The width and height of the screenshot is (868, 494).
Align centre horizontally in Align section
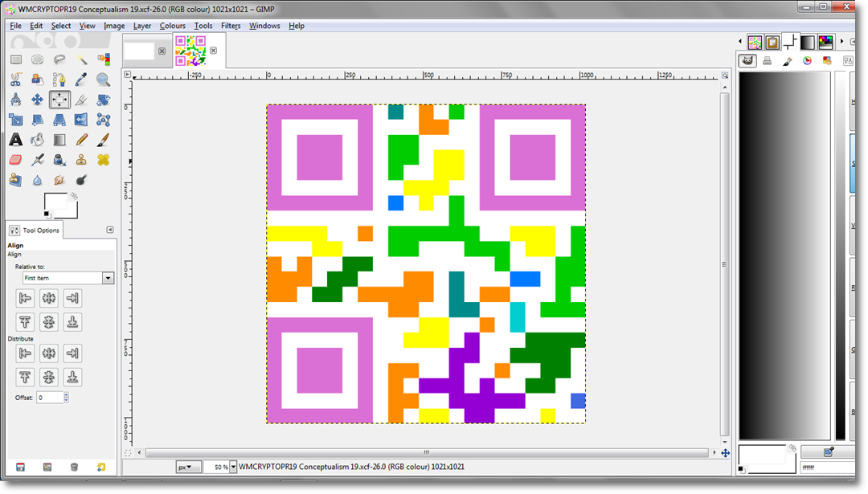pyautogui.click(x=49, y=298)
